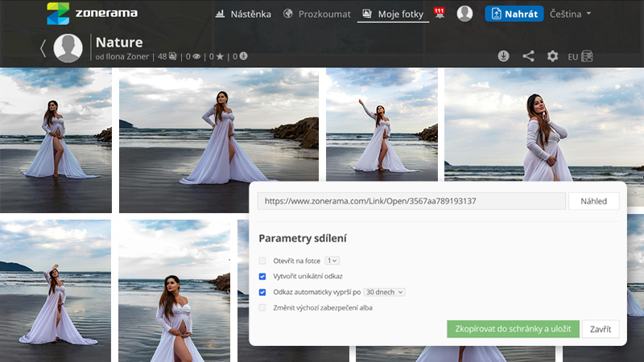The width and height of the screenshot is (644, 362).
Task: Open the "30 dnech" expiration dropdown
Action: [385, 292]
